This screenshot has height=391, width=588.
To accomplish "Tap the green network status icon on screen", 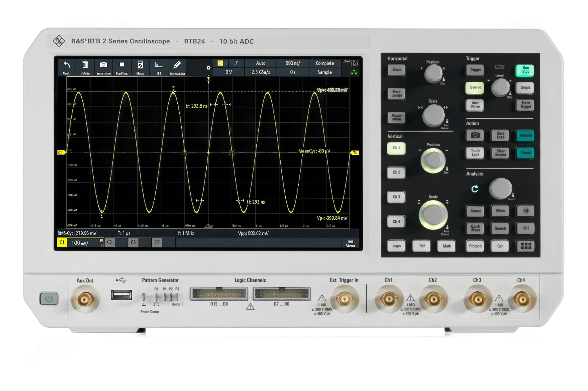I will click(x=354, y=72).
